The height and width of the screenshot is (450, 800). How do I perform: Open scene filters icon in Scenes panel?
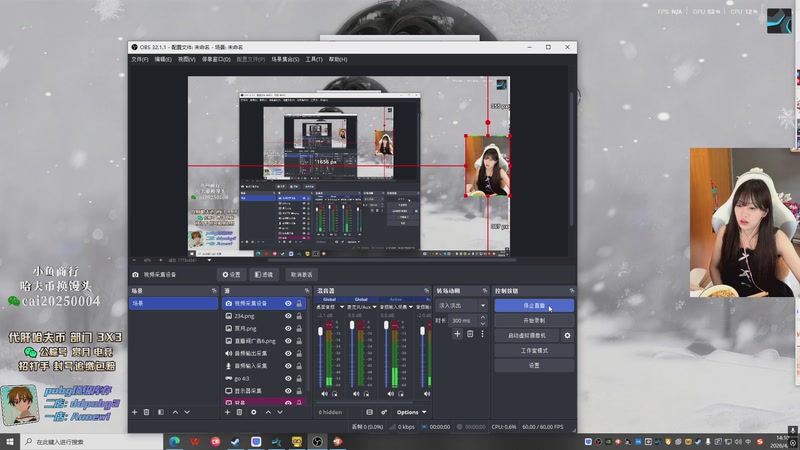pyautogui.click(x=161, y=412)
